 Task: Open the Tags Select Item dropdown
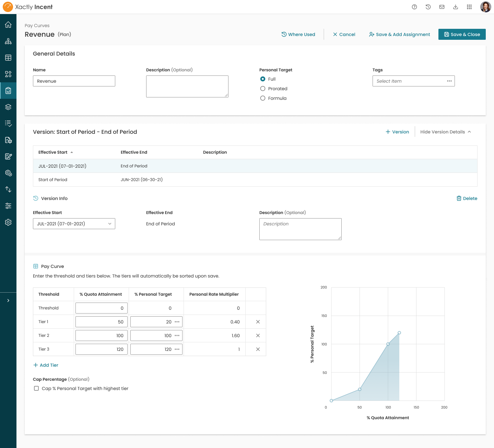tap(413, 81)
